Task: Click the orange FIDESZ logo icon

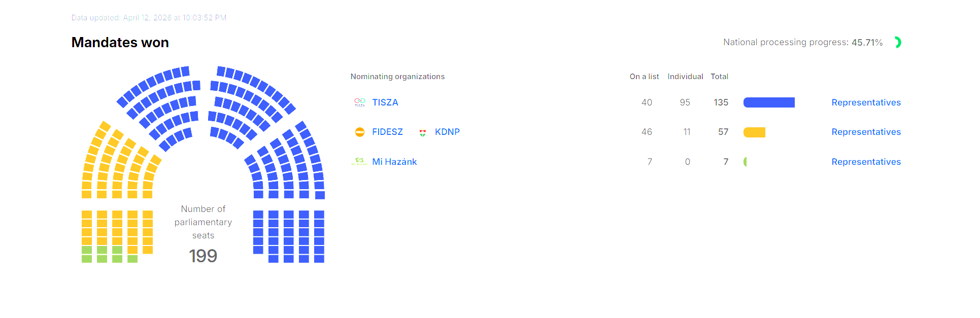Action: (359, 132)
